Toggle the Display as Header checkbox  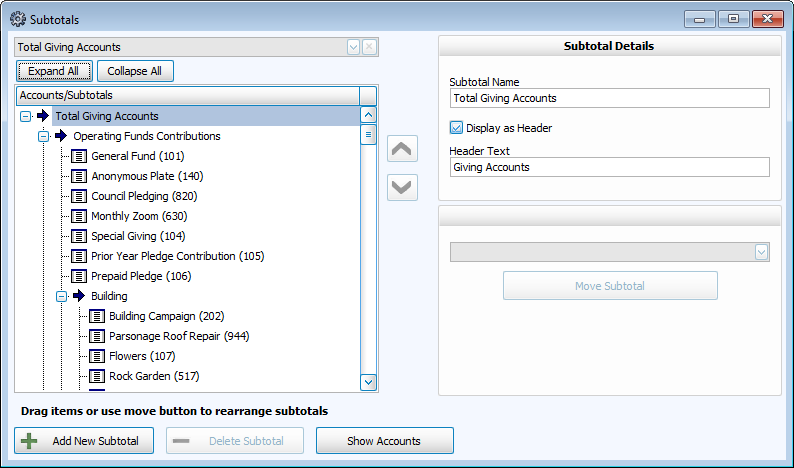pos(456,128)
